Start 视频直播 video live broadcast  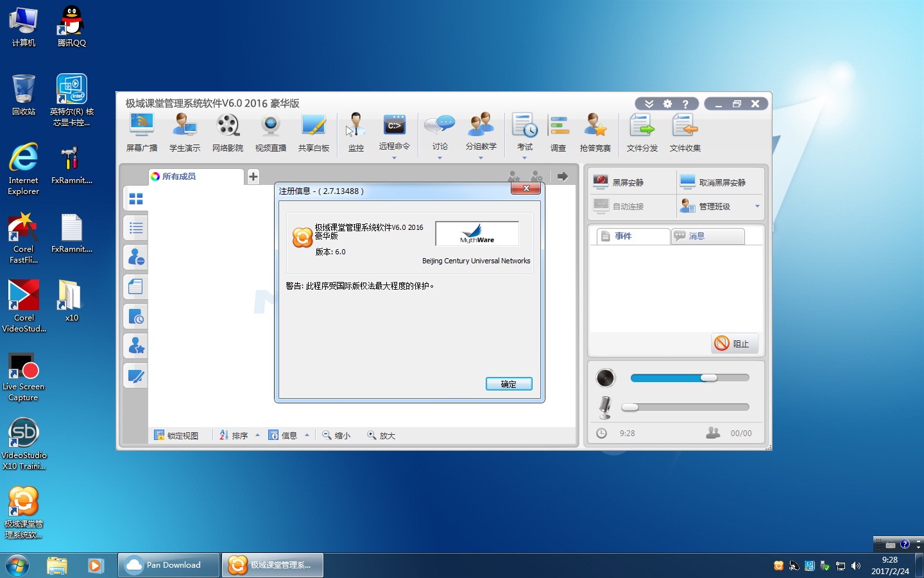point(270,132)
